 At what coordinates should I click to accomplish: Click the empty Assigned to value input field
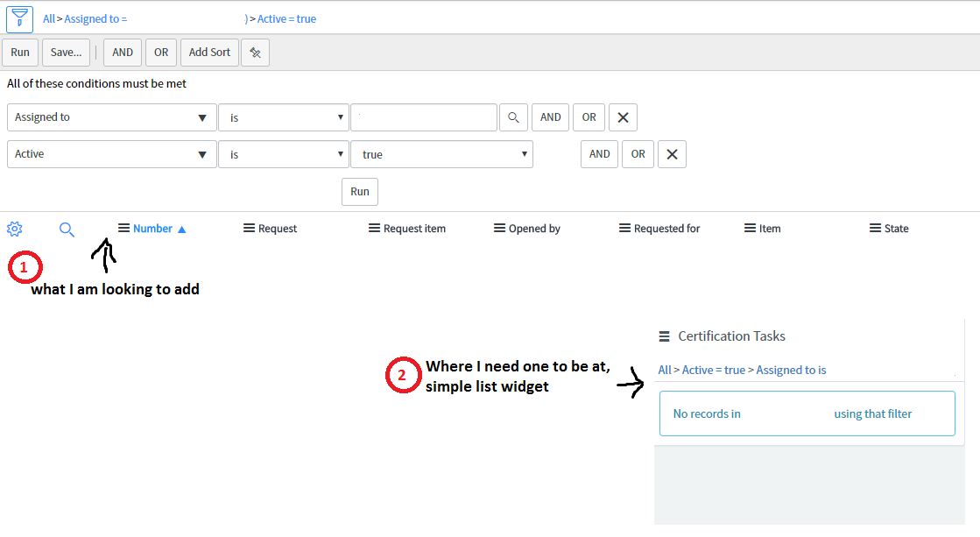(424, 117)
